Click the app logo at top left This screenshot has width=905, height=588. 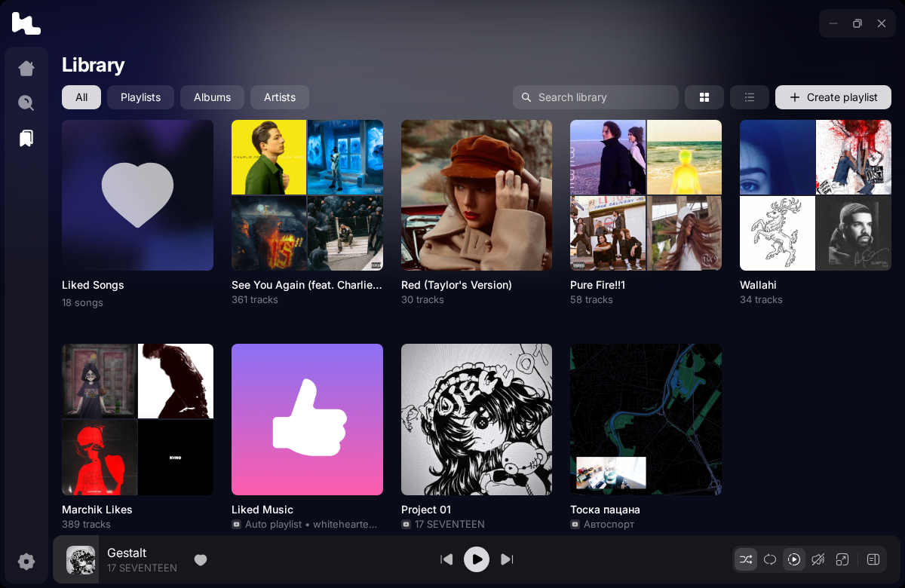pyautogui.click(x=26, y=23)
